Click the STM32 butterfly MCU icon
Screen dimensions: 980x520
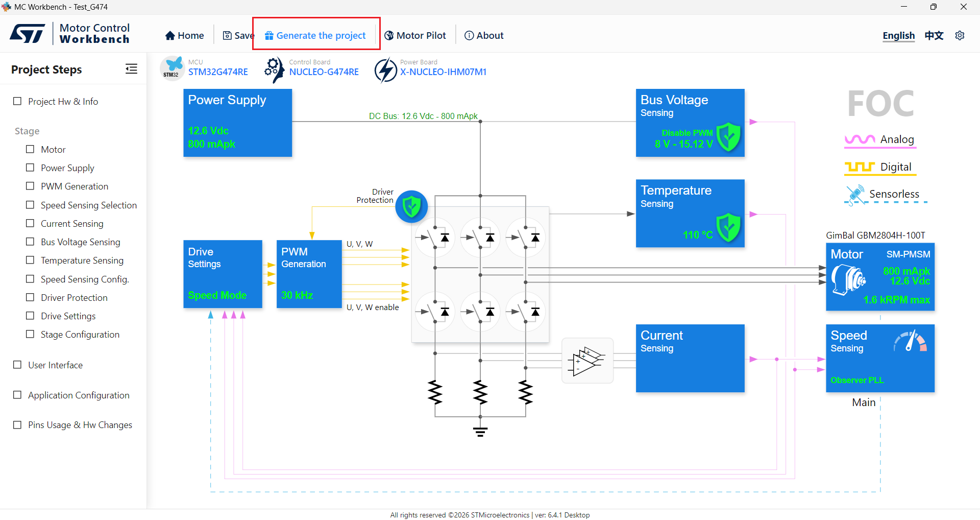(172, 67)
